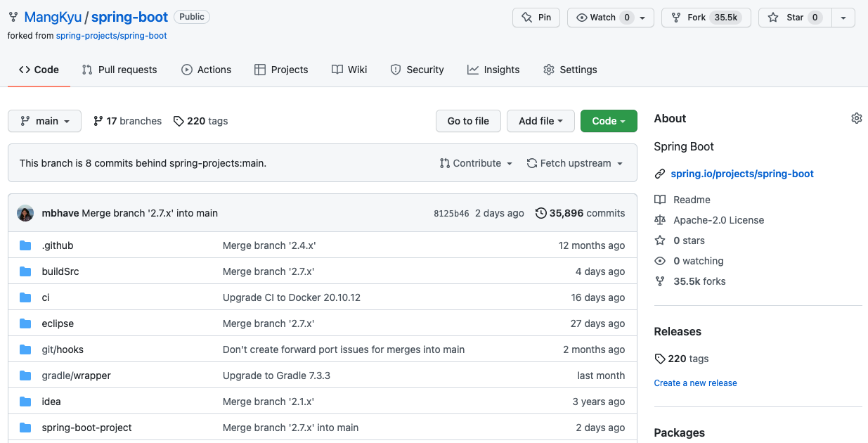The image size is (868, 443).
Task: Click the scales icon beside Apache-2.0 License
Action: 659,220
